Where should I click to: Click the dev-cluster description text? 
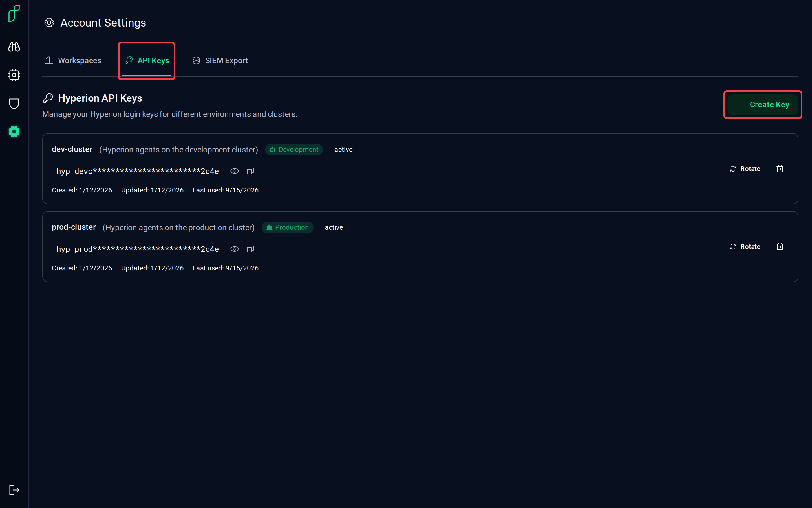(178, 150)
